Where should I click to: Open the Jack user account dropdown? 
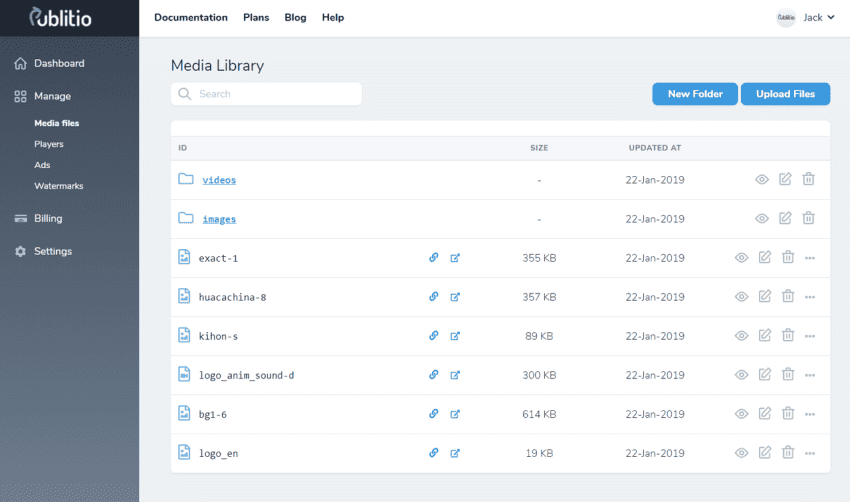pyautogui.click(x=806, y=17)
